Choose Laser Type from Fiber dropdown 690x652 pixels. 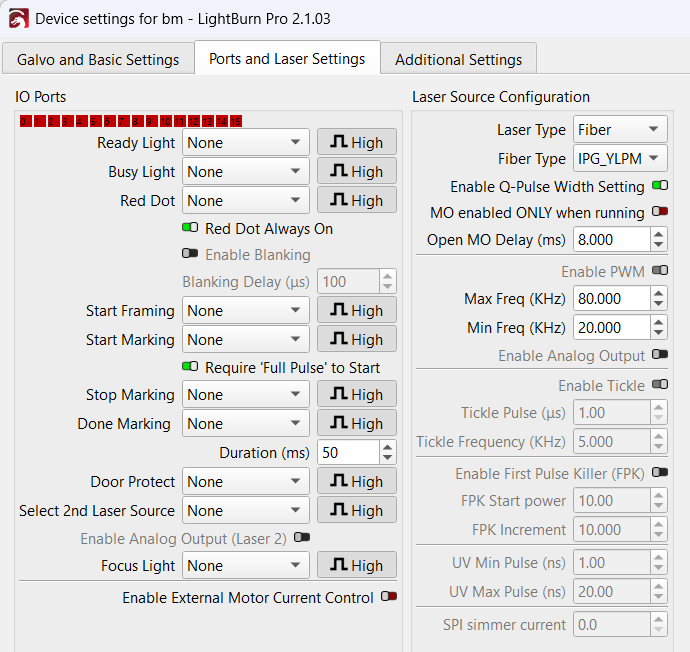coord(620,129)
